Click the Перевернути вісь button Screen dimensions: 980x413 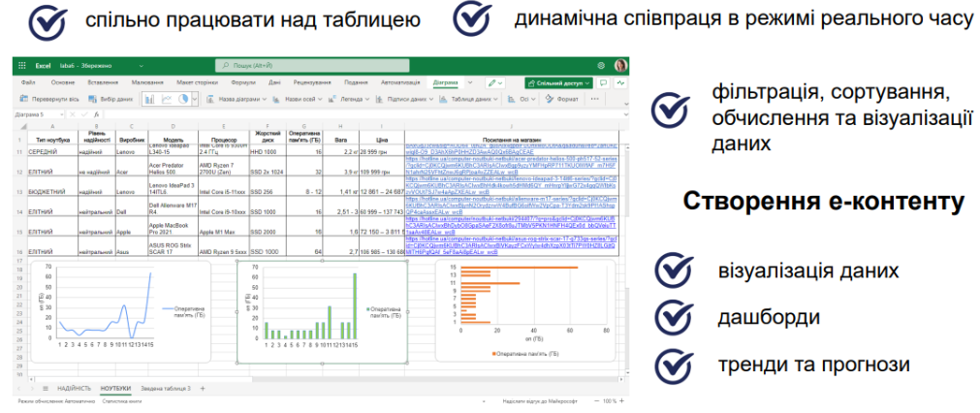(x=48, y=99)
